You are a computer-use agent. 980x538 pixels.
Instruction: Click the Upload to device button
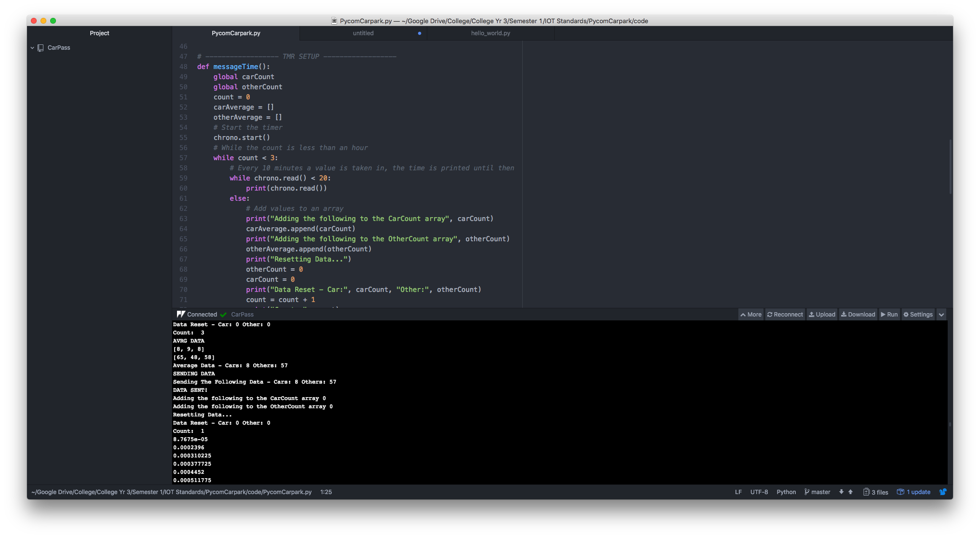(822, 314)
